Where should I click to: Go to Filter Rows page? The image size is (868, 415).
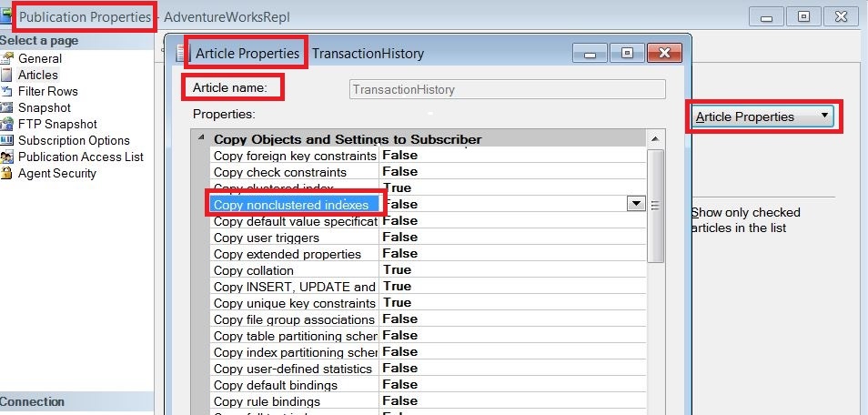[47, 91]
